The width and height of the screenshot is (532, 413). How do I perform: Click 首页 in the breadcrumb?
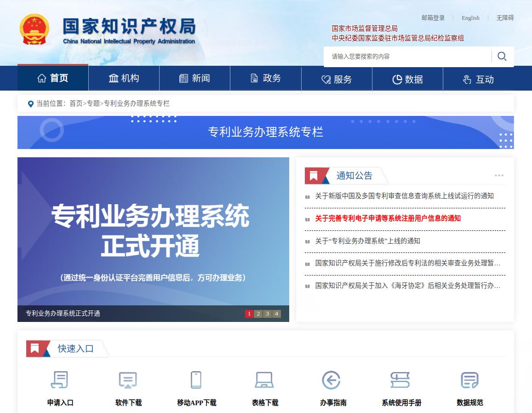[76, 103]
